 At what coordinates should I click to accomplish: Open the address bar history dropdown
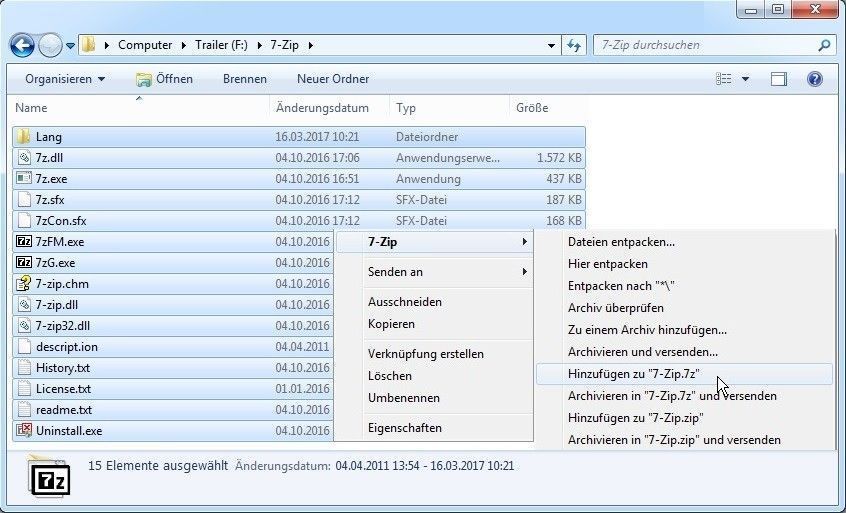(552, 45)
